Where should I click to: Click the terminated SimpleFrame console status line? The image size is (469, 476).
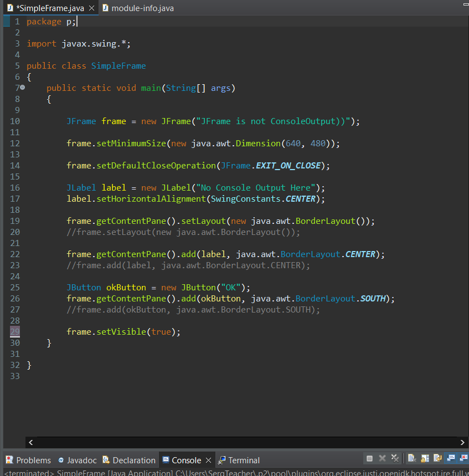click(x=236, y=473)
